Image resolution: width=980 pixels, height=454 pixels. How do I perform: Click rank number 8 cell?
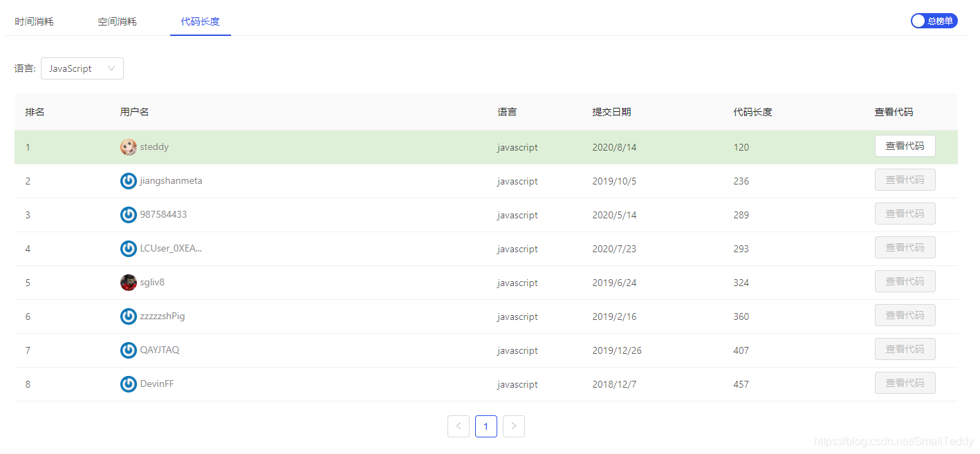(x=28, y=385)
